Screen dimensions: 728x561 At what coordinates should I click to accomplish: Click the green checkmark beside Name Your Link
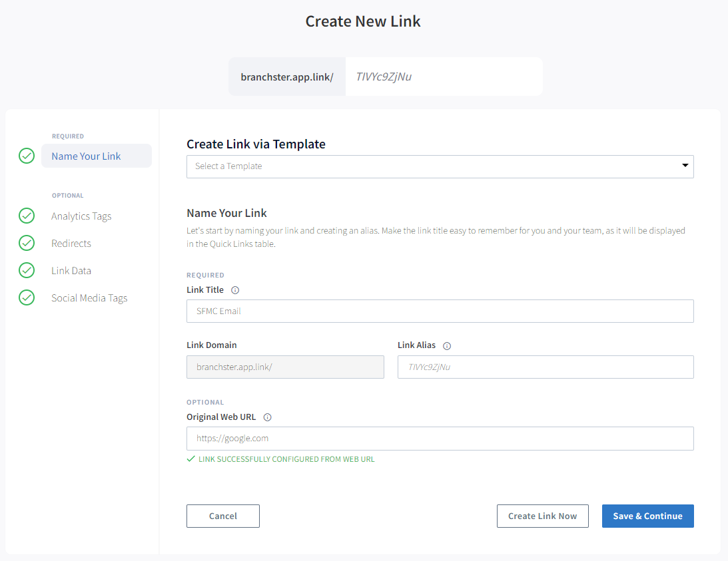coord(27,156)
